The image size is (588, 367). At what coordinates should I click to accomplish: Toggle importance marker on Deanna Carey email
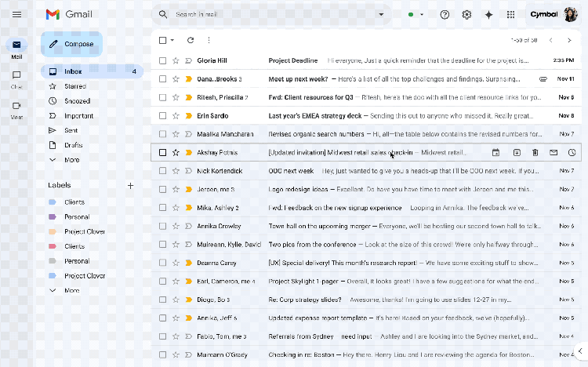[x=189, y=263]
